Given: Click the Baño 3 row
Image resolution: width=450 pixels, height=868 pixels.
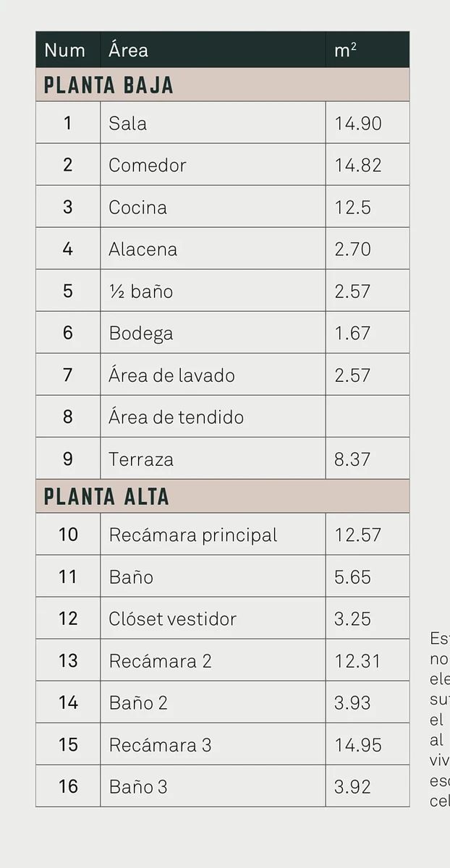Looking at the screenshot, I should click(x=222, y=786).
